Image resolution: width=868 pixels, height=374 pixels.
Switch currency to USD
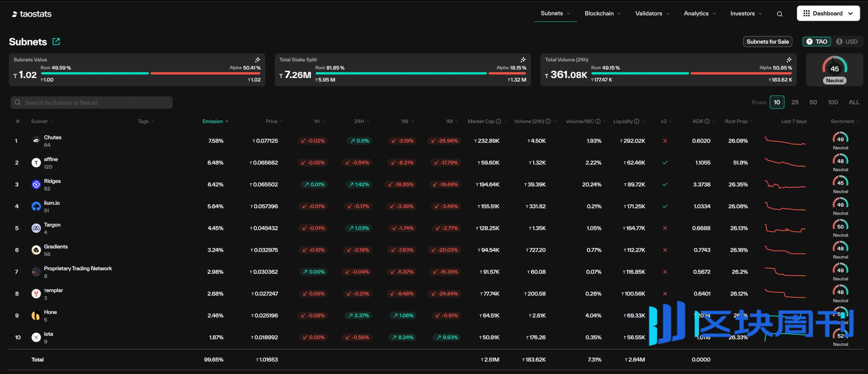click(847, 42)
